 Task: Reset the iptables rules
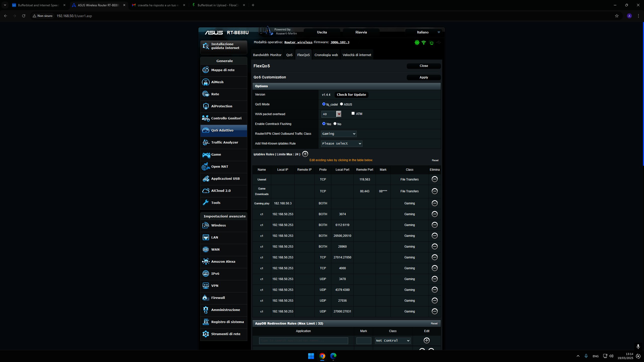coord(435,160)
